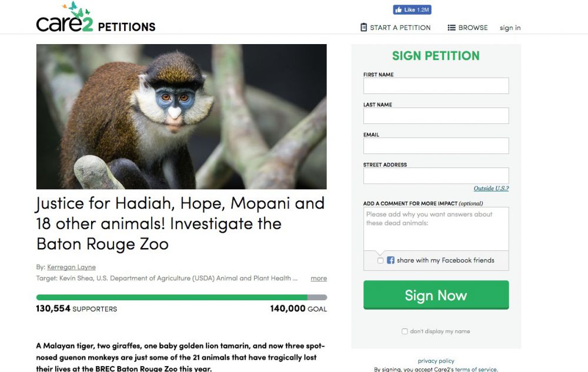Click the Facebook icon next to share option

[x=390, y=260]
